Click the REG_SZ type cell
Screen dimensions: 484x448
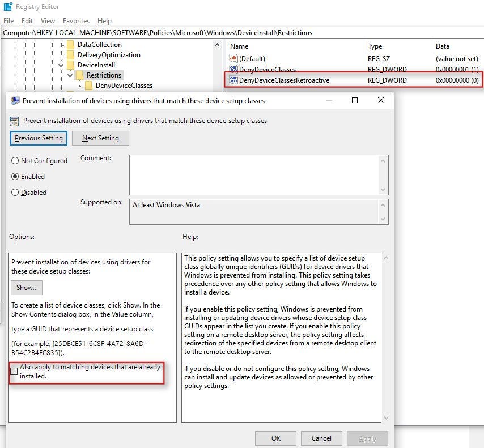pyautogui.click(x=379, y=59)
